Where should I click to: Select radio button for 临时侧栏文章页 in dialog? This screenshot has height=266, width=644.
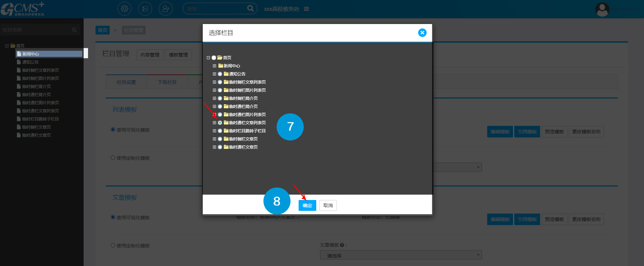[x=220, y=139]
